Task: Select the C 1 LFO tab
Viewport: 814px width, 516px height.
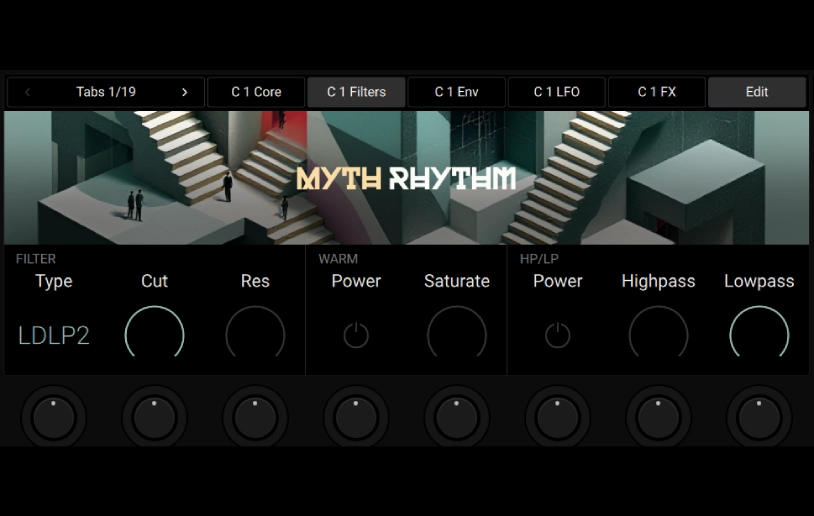Action: (556, 92)
